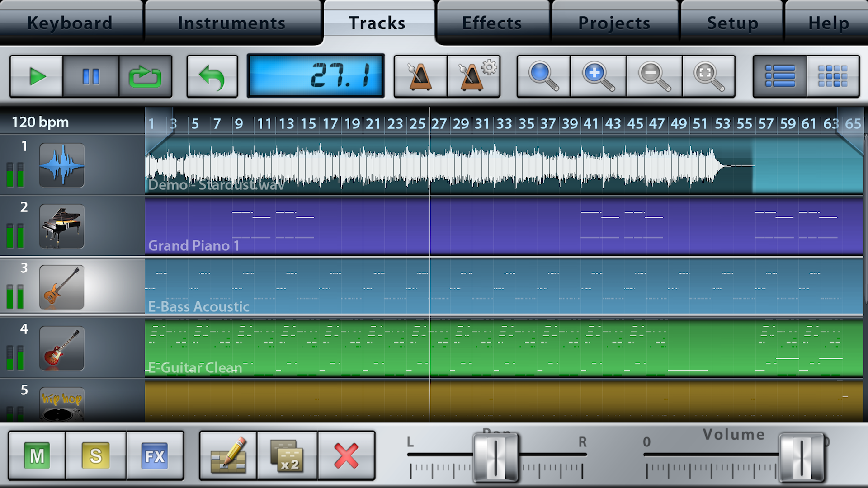Select the Grand Piano track icon
Image resolution: width=868 pixels, height=488 pixels.
coord(61,226)
